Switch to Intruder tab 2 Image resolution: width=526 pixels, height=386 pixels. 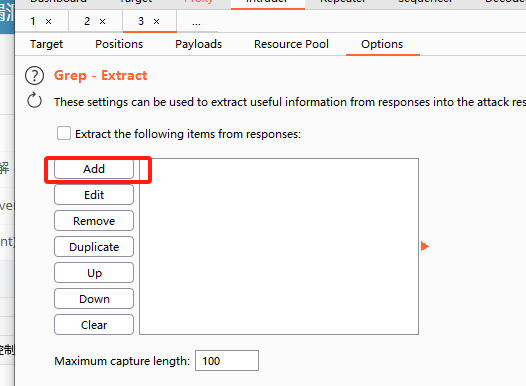coord(87,21)
